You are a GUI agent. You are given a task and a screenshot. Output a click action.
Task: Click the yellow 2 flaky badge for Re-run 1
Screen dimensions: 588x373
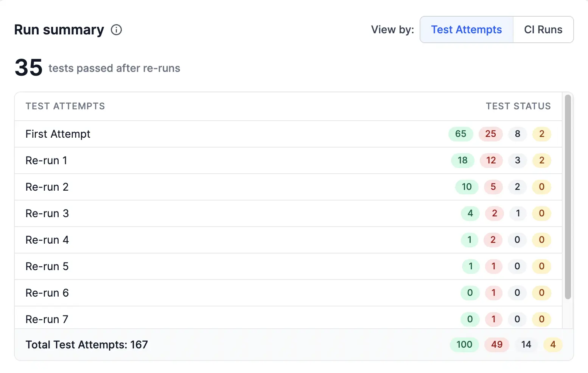click(x=541, y=160)
